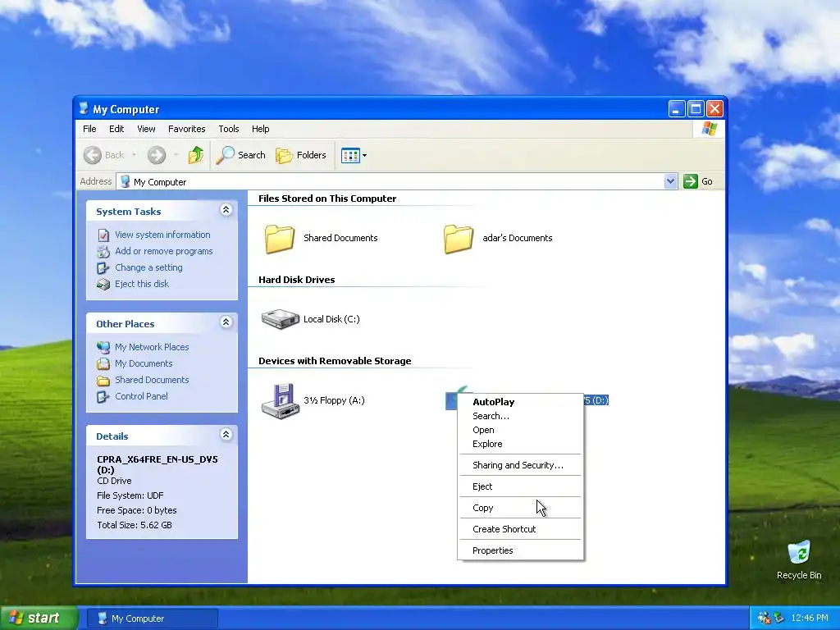Click the second system tray icon
840x630 pixels.
pos(778,619)
